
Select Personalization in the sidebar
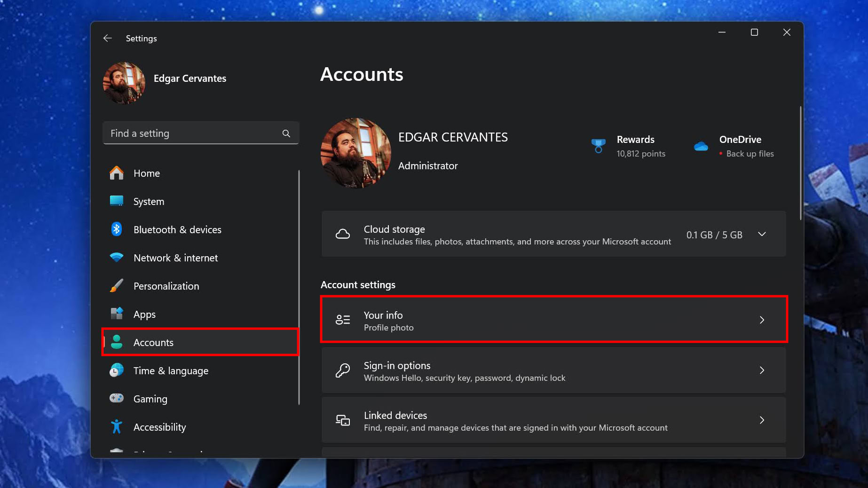click(166, 286)
